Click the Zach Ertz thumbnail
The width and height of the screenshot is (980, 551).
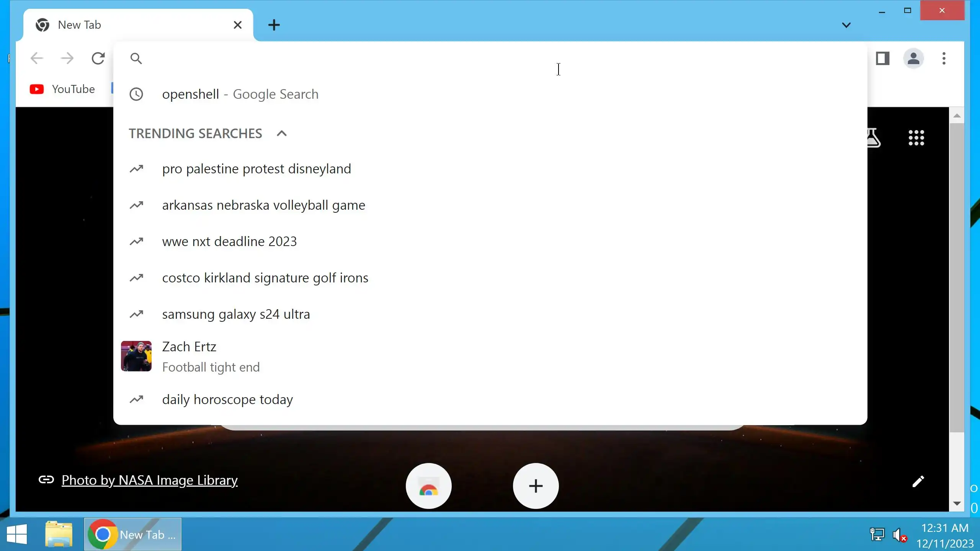click(x=136, y=356)
